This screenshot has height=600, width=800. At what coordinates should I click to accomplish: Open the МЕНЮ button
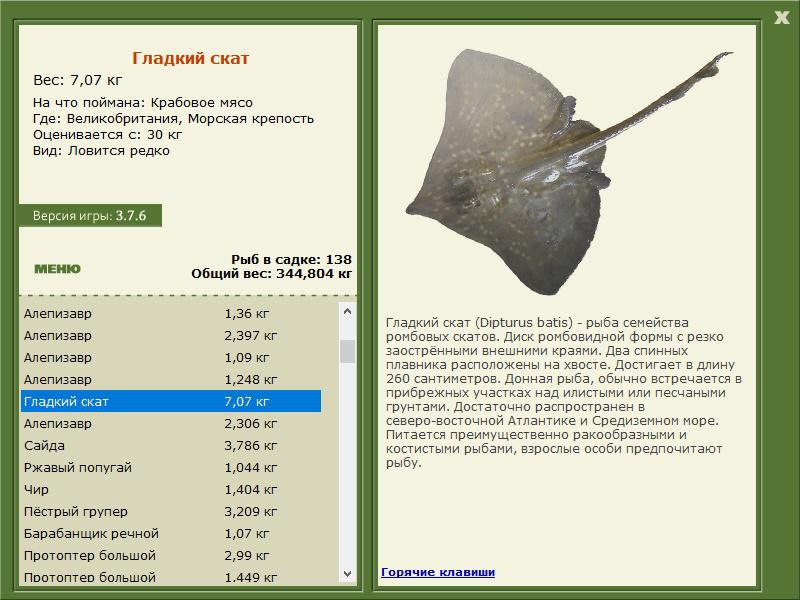coord(57,268)
